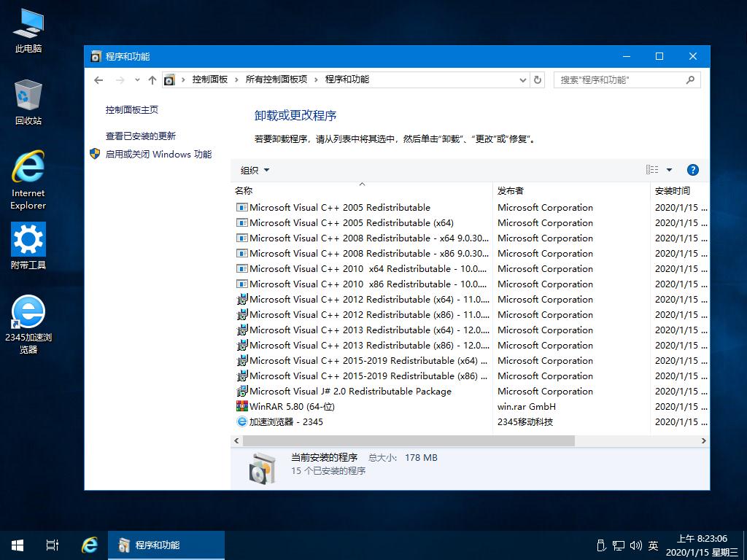The width and height of the screenshot is (747, 560).
Task: Click the horizontal scrollbar thumb
Action: pos(409,441)
